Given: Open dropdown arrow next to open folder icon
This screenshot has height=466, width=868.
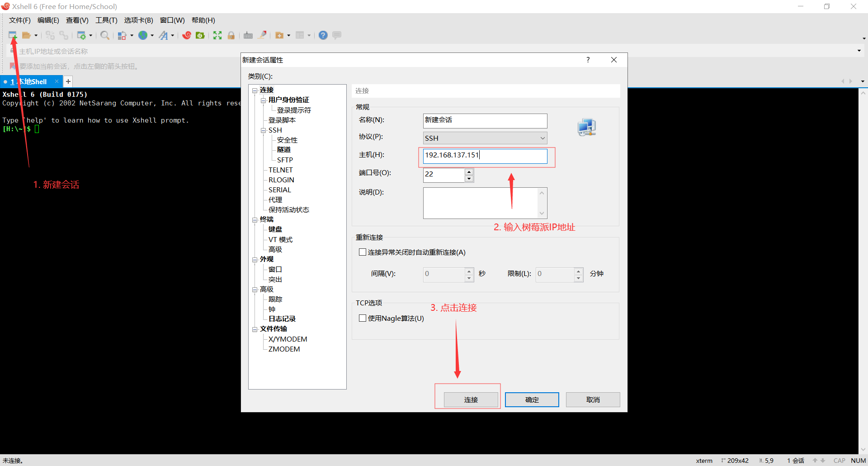Looking at the screenshot, I should pyautogui.click(x=36, y=35).
